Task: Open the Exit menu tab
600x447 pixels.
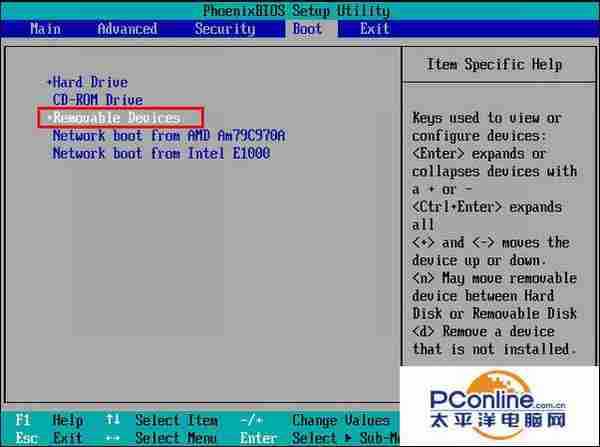Action: (375, 29)
